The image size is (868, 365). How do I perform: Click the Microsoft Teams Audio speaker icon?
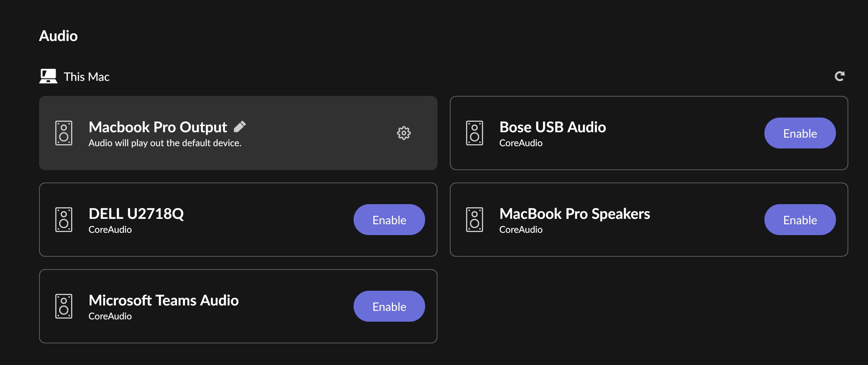pos(64,306)
